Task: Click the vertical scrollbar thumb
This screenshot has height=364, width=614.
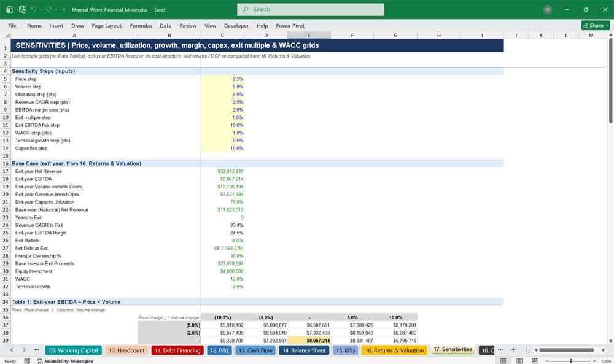Action: point(610,80)
